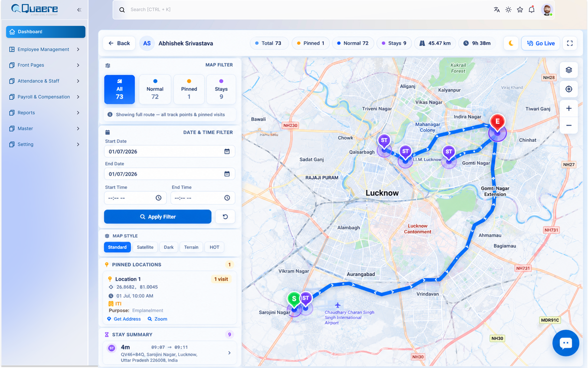Click Zoom link for Location 1
The height and width of the screenshot is (368, 588).
click(157, 319)
